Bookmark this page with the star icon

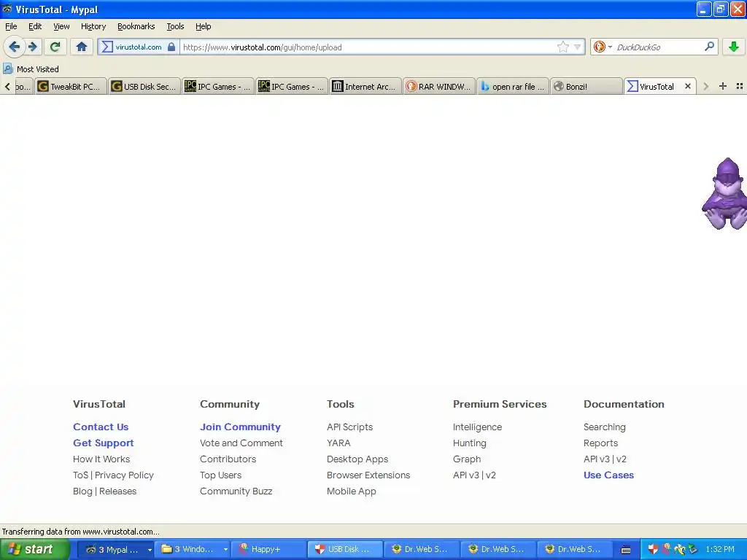[563, 47]
